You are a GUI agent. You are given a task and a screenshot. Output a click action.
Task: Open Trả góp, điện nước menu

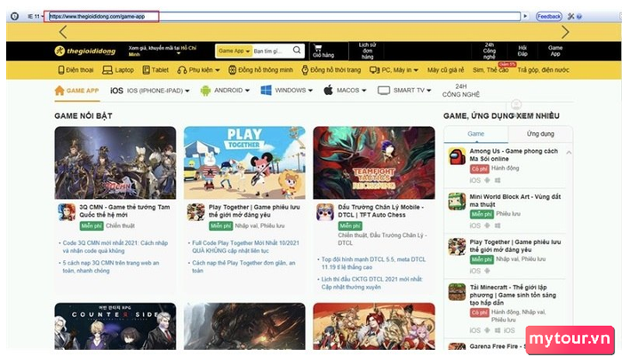[x=543, y=70]
